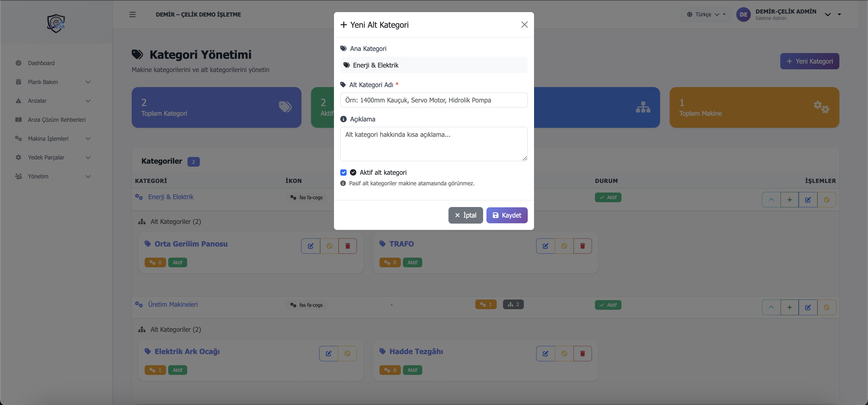
Task: Click the hamburger sidebar toggle icon
Action: [x=132, y=14]
